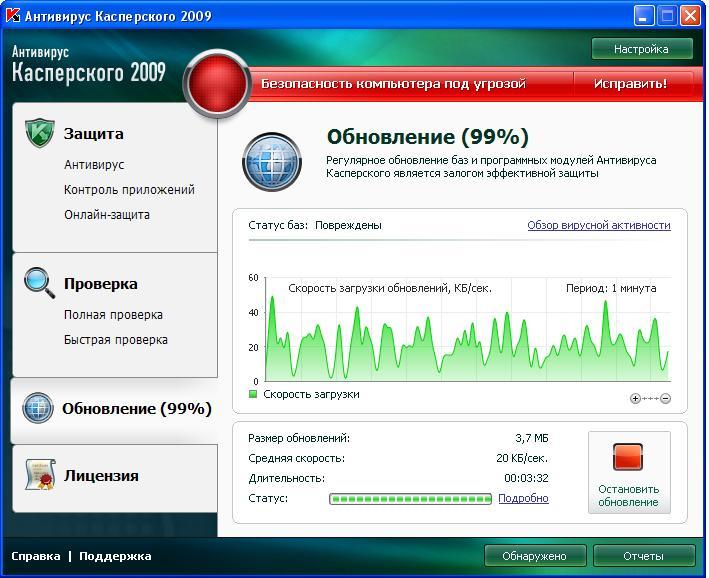Click the green shield Защита icon
This screenshot has height=578, width=709.
click(40, 133)
